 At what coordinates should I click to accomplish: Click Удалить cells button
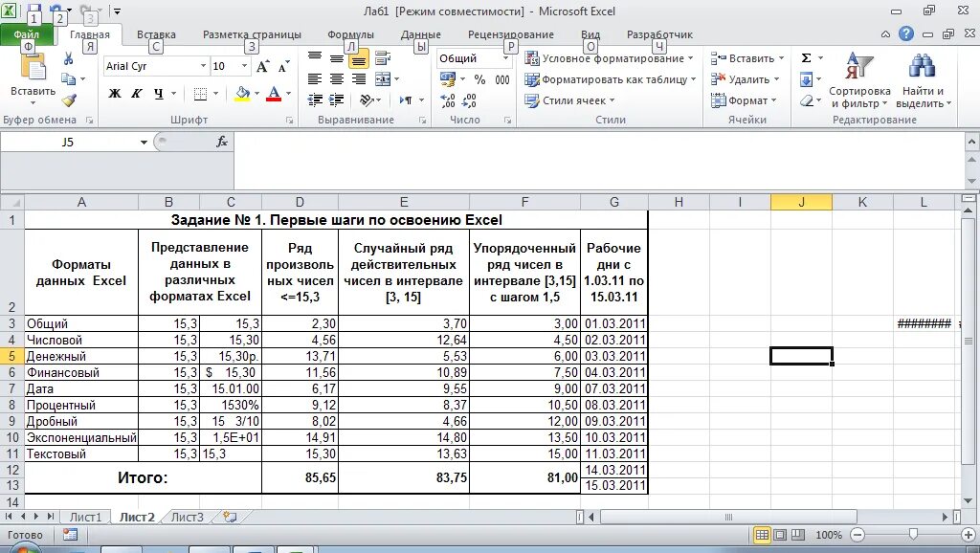745,79
